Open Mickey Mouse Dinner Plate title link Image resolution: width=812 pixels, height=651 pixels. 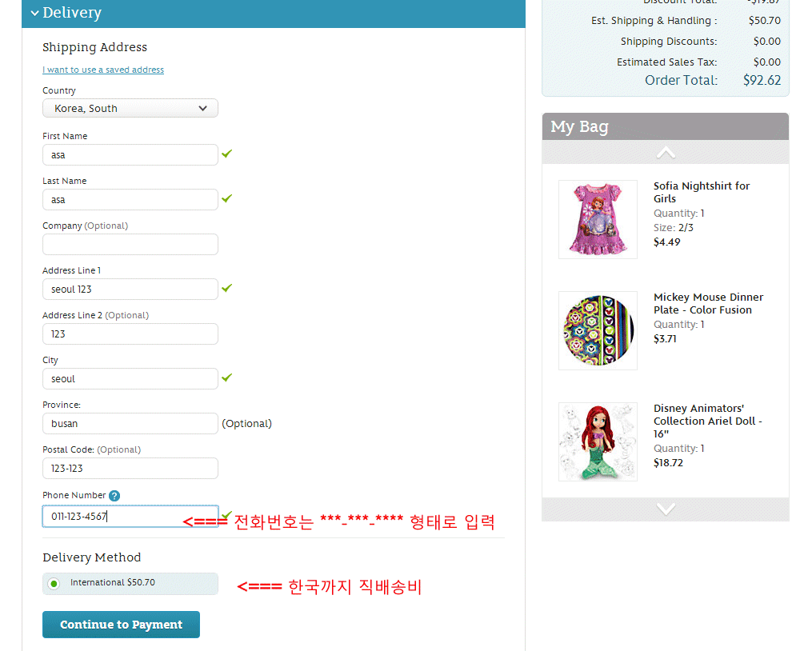point(708,303)
